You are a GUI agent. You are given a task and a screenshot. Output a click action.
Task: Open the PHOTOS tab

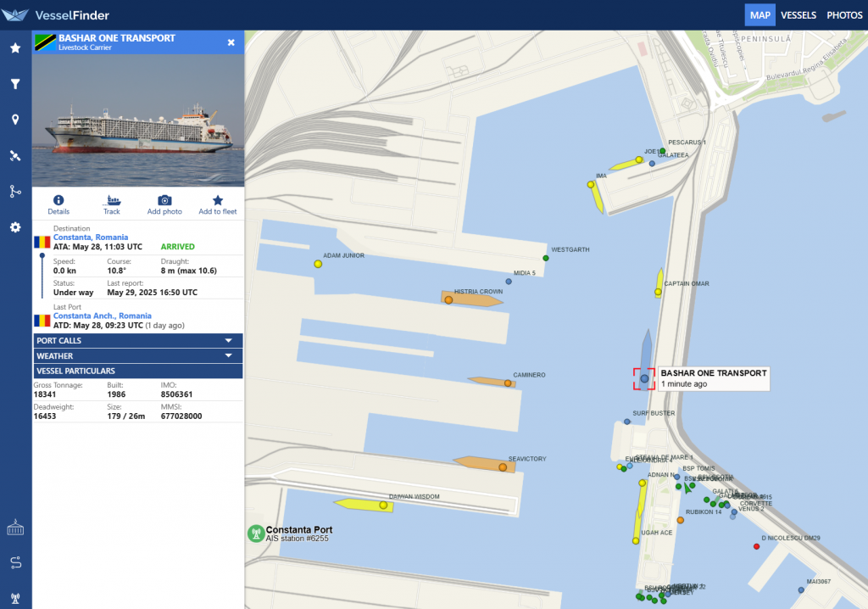pos(844,15)
